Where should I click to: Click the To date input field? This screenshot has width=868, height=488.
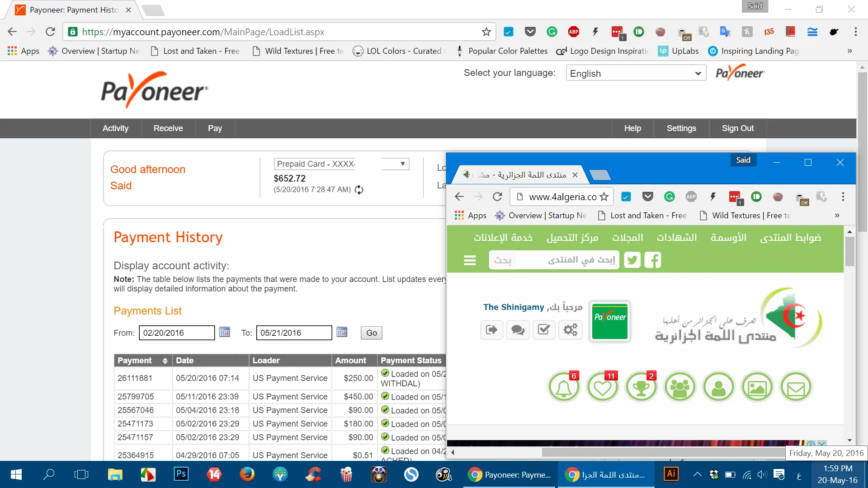click(294, 333)
